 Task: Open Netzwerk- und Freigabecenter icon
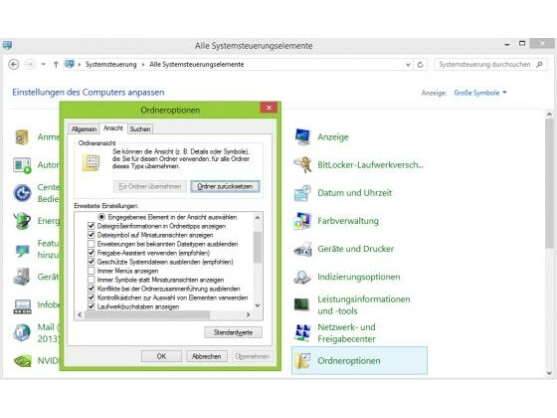(x=303, y=333)
